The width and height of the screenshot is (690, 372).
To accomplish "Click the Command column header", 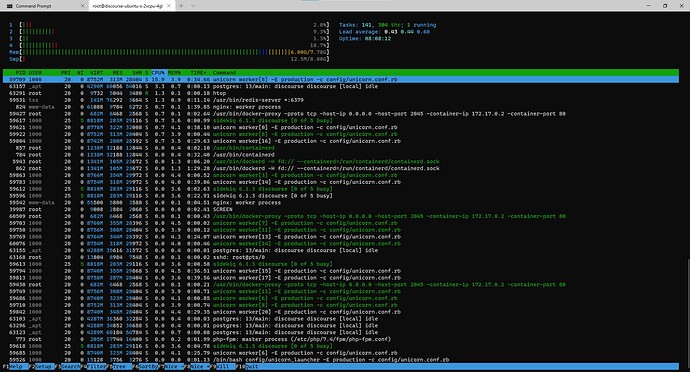I will click(224, 73).
